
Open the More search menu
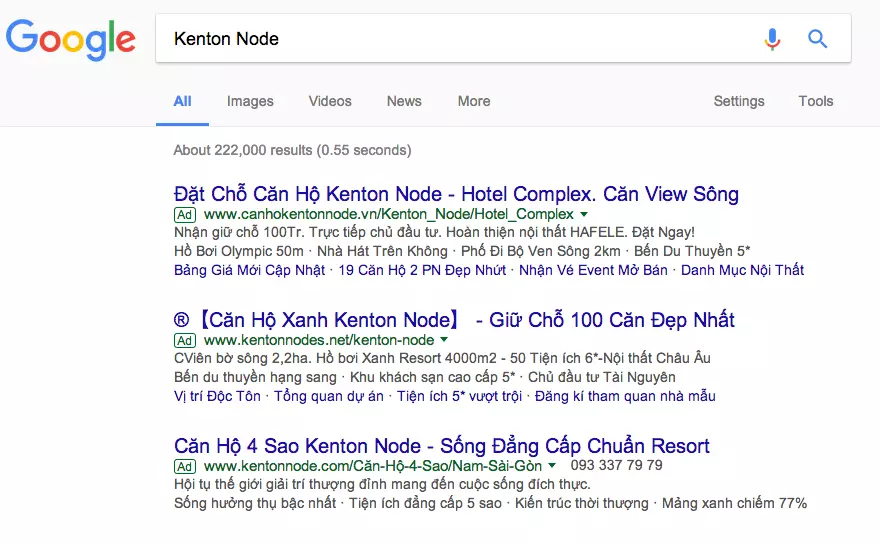[x=474, y=101]
